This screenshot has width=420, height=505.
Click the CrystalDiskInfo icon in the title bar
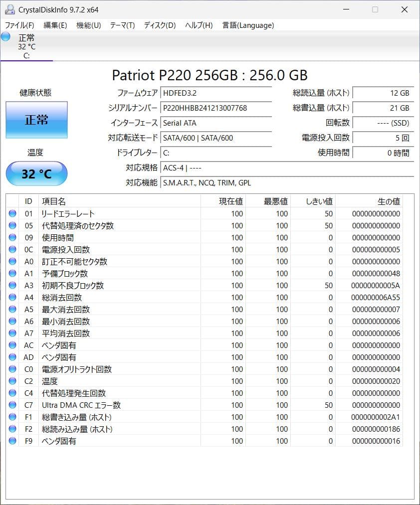[x=9, y=9]
